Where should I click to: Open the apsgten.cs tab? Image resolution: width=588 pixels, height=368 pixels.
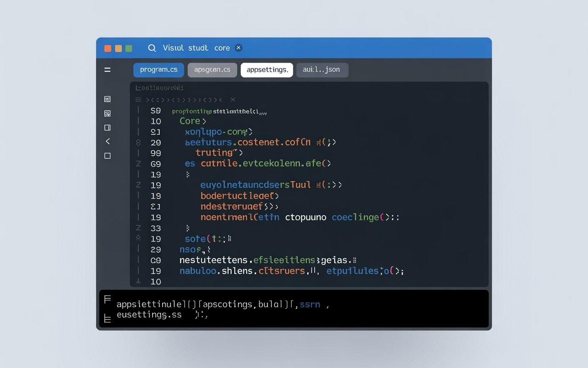click(212, 70)
